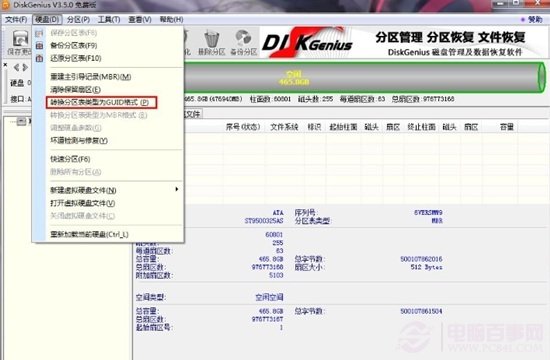Select 清除保留扇区(E) entry
This screenshot has width=550, height=360.
pos(75,89)
